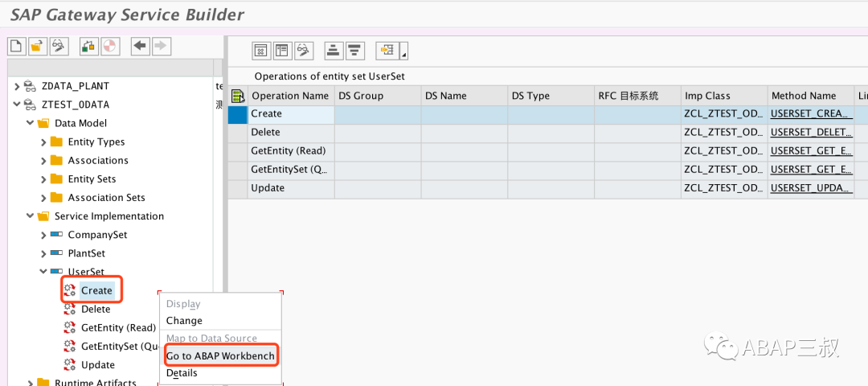Select the Associations tree item
The width and height of the screenshot is (868, 386).
(x=98, y=161)
